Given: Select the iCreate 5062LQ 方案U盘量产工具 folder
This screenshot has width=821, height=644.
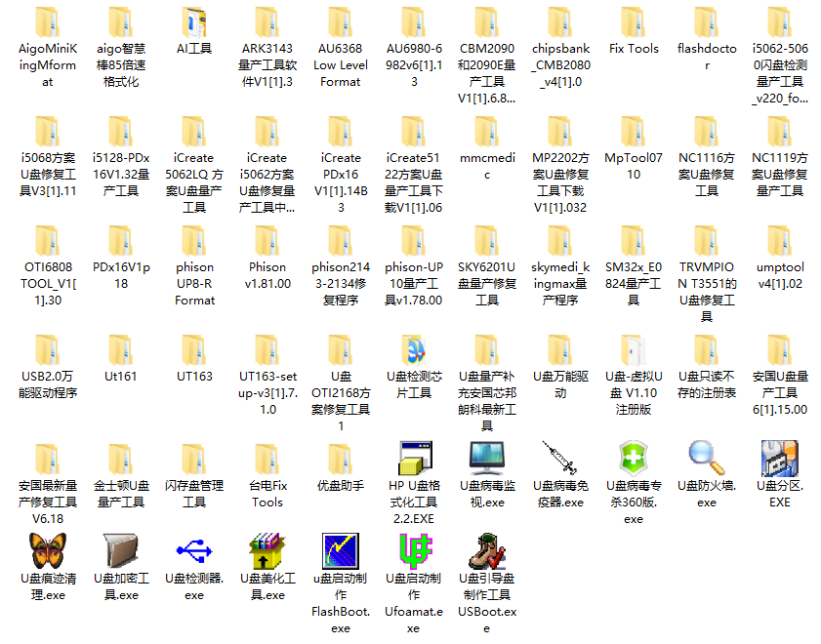Looking at the screenshot, I should coord(194,132).
